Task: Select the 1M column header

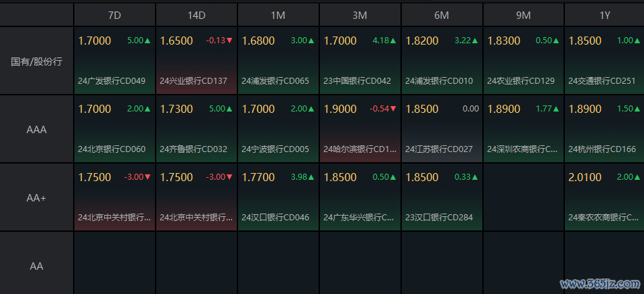Action: point(278,15)
